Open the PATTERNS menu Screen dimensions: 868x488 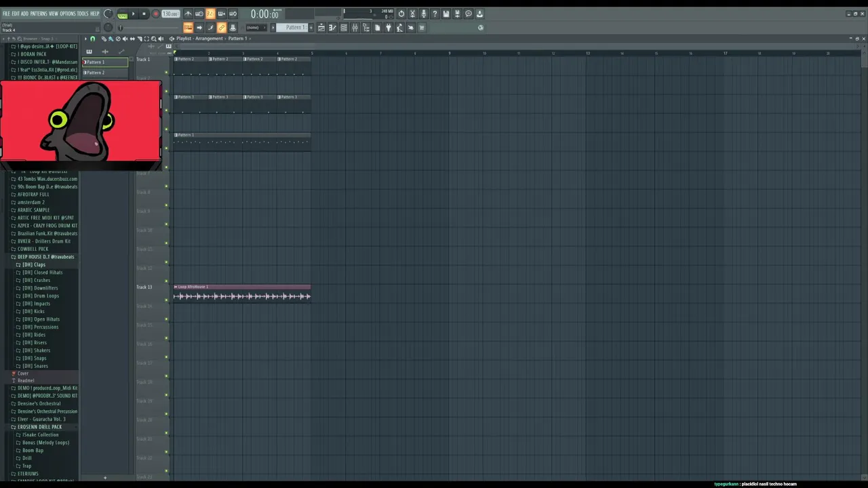tap(39, 14)
